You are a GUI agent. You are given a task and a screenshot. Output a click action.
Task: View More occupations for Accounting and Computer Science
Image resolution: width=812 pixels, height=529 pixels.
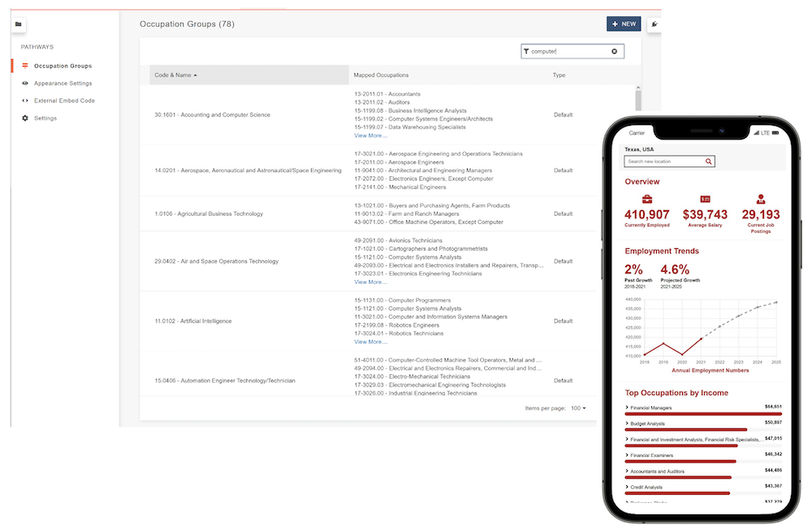[370, 135]
